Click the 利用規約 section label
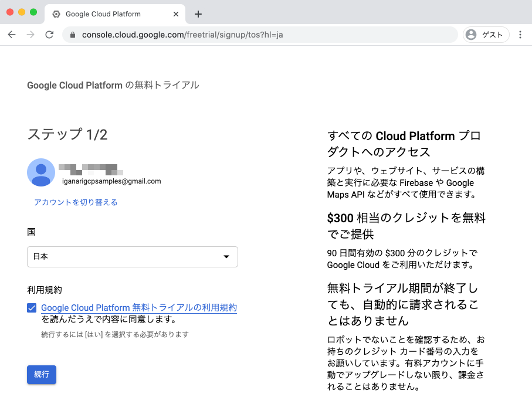The image size is (532, 414). click(x=45, y=290)
